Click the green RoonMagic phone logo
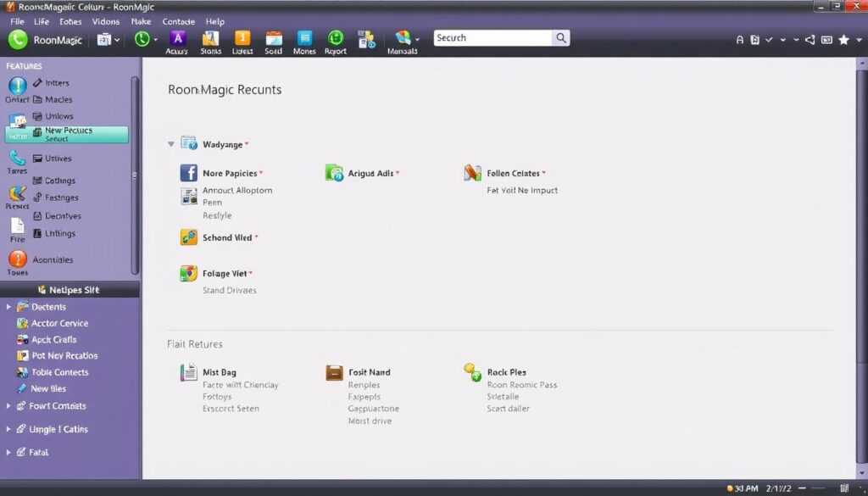 click(18, 40)
